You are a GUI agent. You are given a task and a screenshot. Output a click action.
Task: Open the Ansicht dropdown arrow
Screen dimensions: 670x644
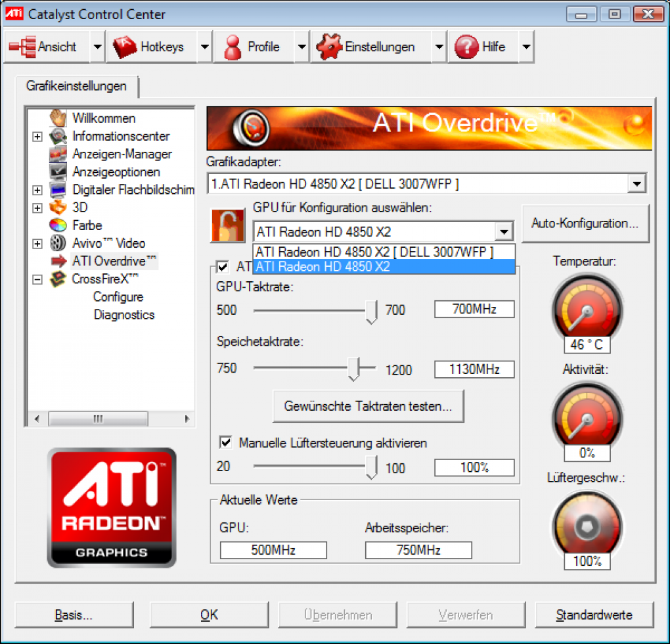pos(98,47)
